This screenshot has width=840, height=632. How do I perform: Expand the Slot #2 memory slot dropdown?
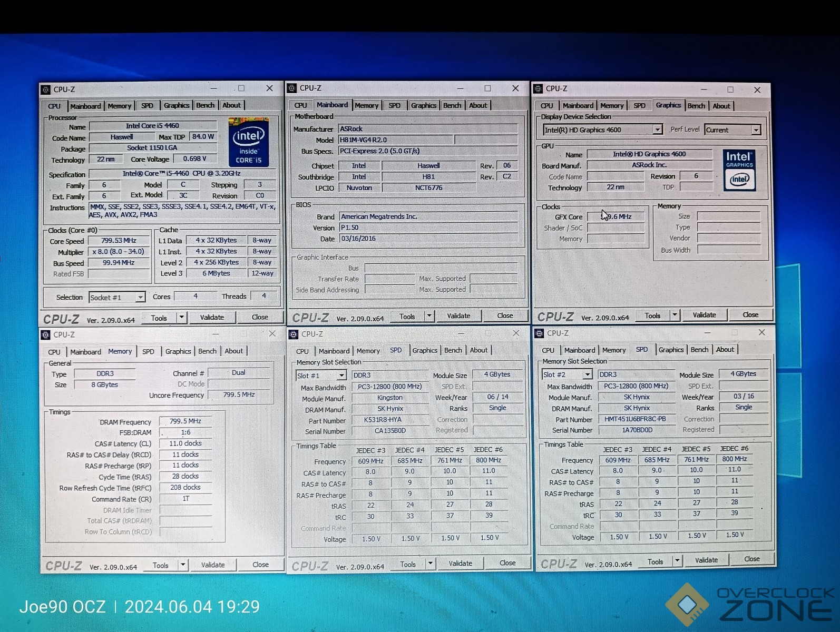pyautogui.click(x=587, y=374)
